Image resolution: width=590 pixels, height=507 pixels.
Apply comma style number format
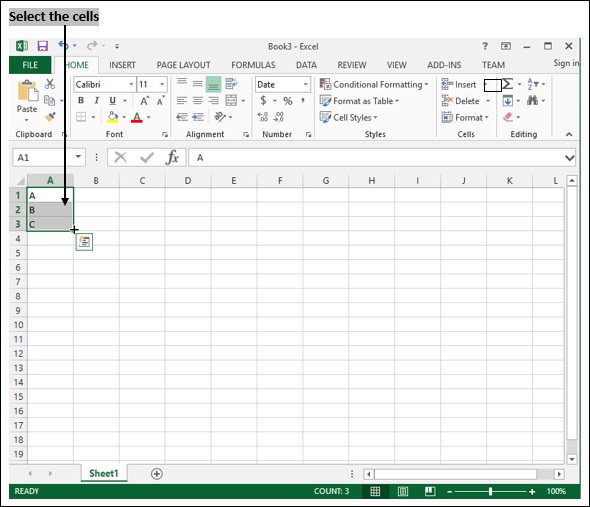point(303,100)
